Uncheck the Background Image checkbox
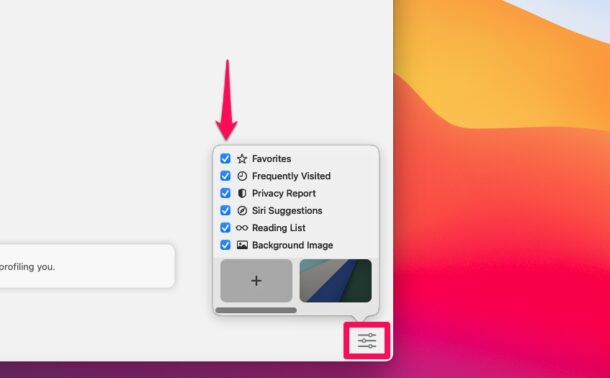This screenshot has width=610, height=378. [x=225, y=245]
